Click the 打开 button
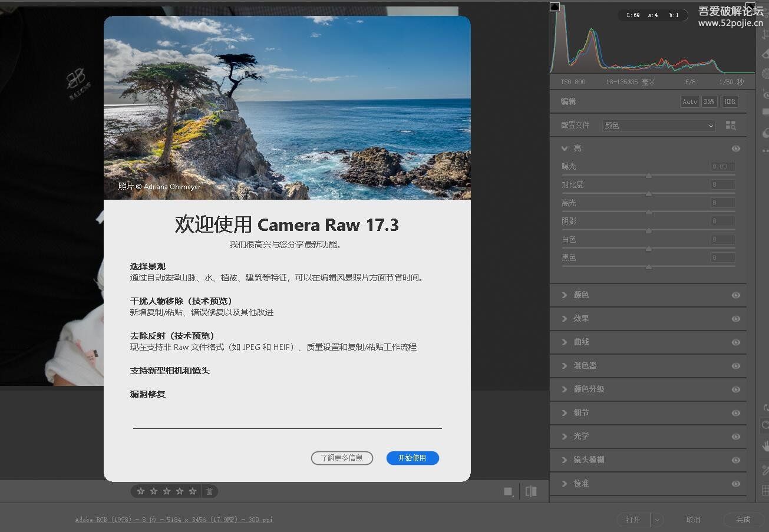Image resolution: width=769 pixels, height=532 pixels. 633,520
